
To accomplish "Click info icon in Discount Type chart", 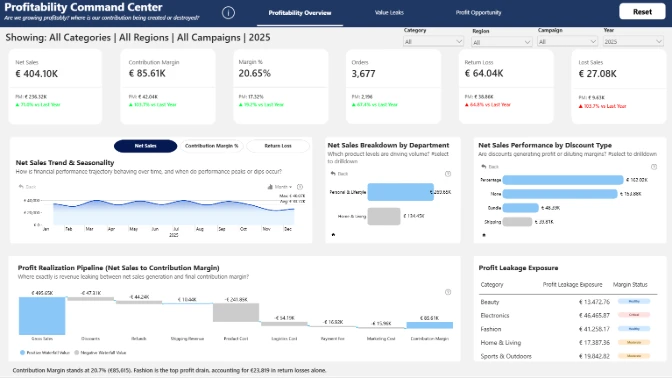I will pos(654,167).
